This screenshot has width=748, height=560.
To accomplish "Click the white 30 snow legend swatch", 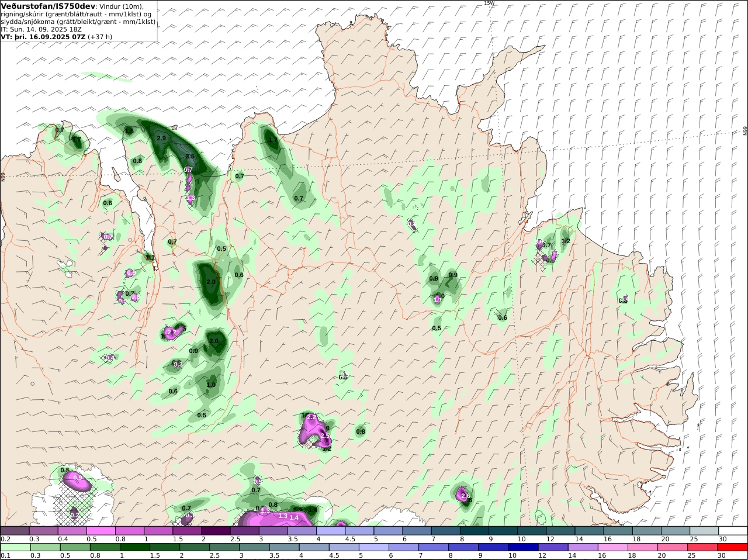I will pos(733,531).
